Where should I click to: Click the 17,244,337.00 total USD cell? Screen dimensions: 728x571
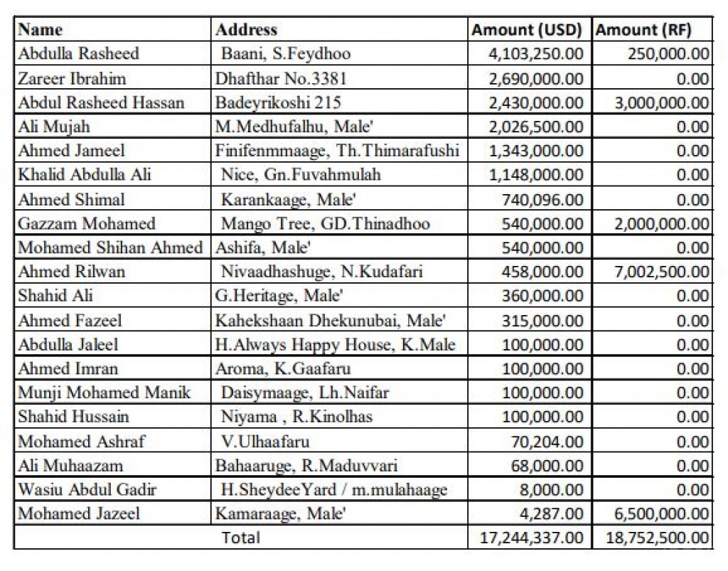(x=530, y=537)
